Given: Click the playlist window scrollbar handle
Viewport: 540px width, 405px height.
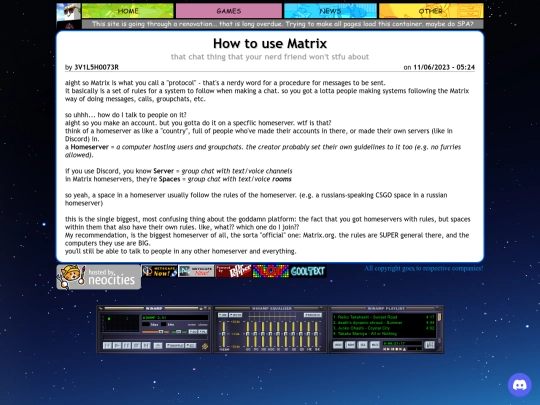Looking at the screenshot, I should pyautogui.click(x=439, y=317).
